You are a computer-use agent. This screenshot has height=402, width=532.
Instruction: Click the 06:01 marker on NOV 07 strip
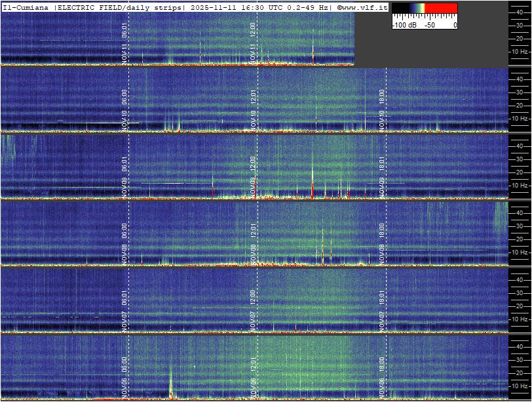(x=124, y=296)
